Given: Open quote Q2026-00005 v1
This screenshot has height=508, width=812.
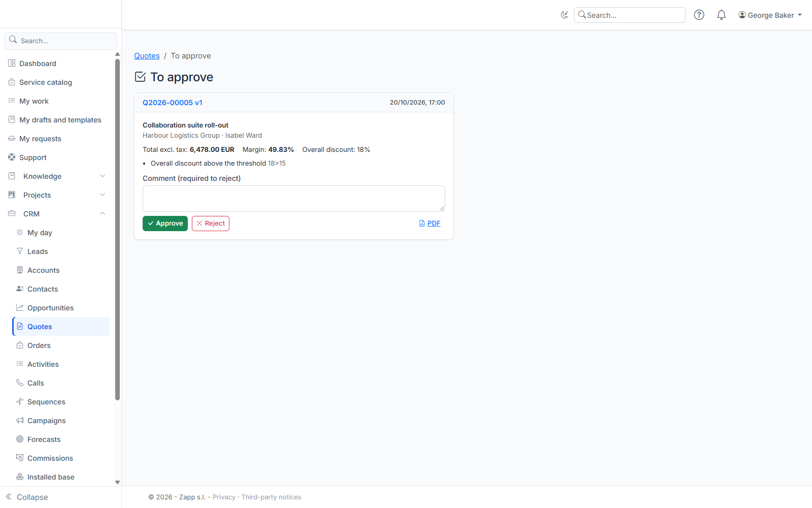Looking at the screenshot, I should tap(173, 103).
